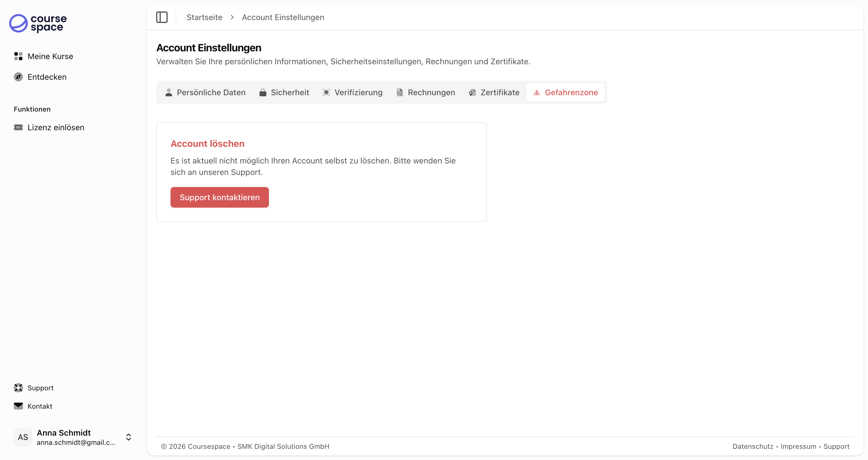
Task: Open Meine Kurse grid icon
Action: point(18,56)
